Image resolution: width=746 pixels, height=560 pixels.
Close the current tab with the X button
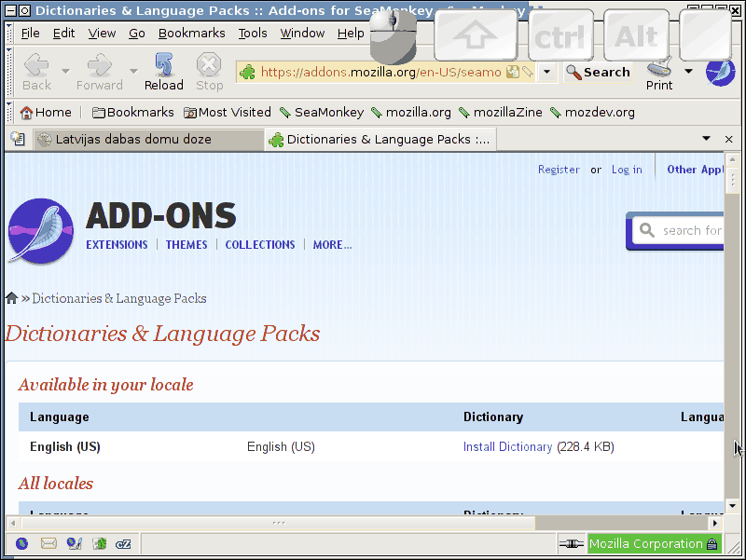click(728, 139)
